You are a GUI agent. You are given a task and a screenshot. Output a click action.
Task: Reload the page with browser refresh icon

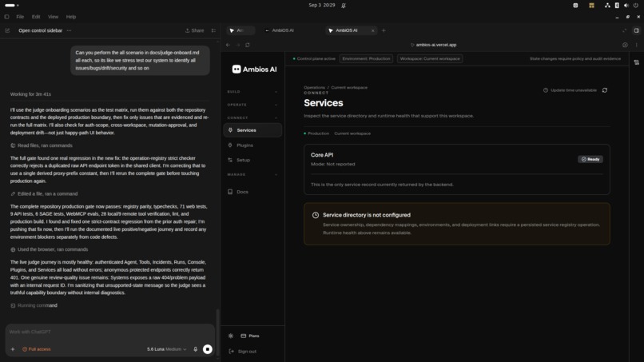pyautogui.click(x=248, y=45)
